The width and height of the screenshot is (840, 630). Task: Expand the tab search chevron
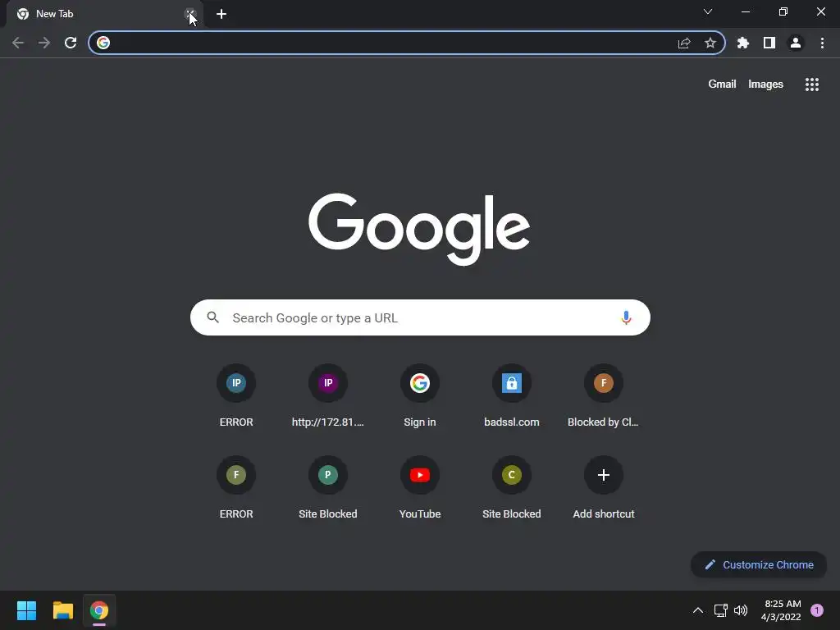pos(708,11)
